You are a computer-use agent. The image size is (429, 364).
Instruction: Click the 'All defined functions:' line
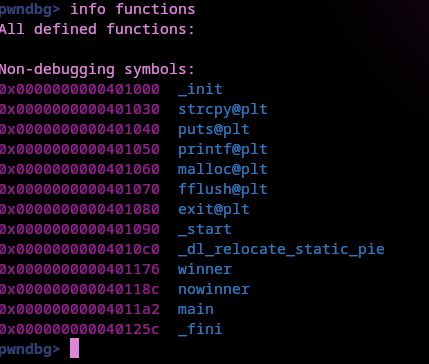[97, 29]
